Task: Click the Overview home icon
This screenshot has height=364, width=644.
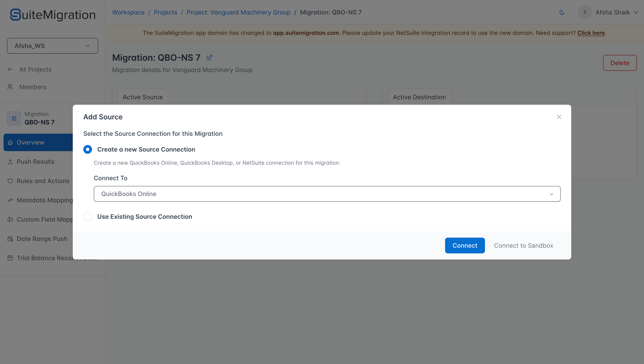Action: click(x=10, y=142)
